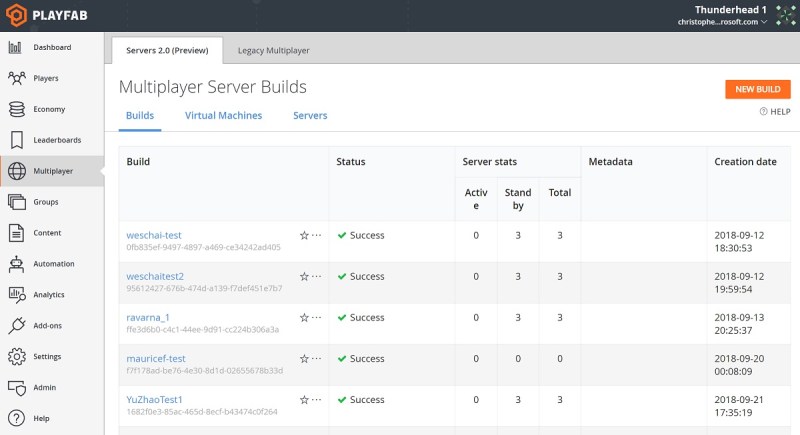Star the ravarna_1 build
800x435 pixels.
[304, 317]
